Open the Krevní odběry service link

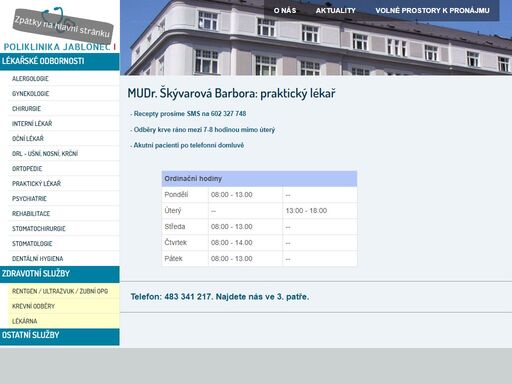(33, 306)
